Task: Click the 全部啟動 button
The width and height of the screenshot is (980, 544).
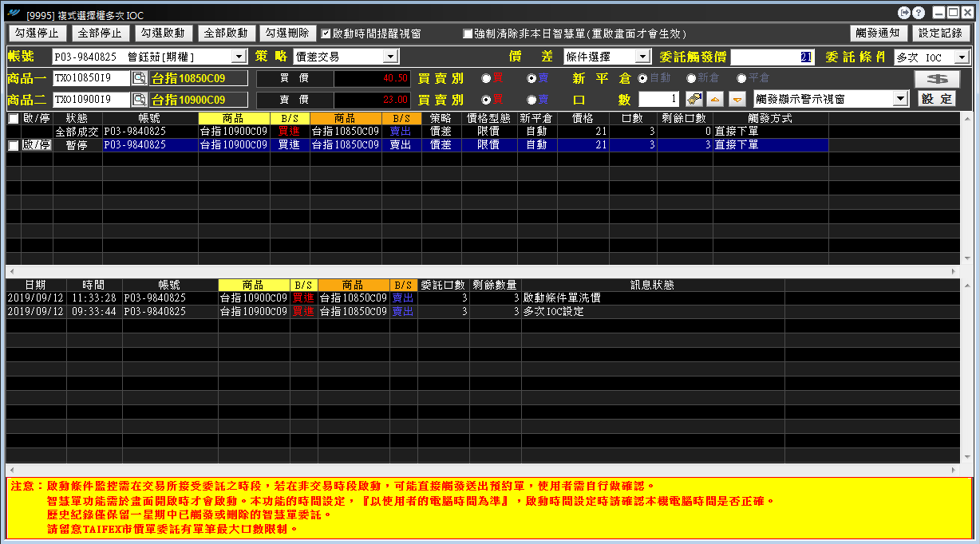Action: (226, 34)
